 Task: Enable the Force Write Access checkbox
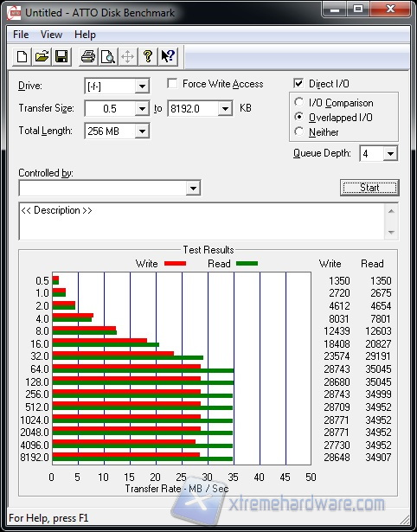(x=172, y=83)
